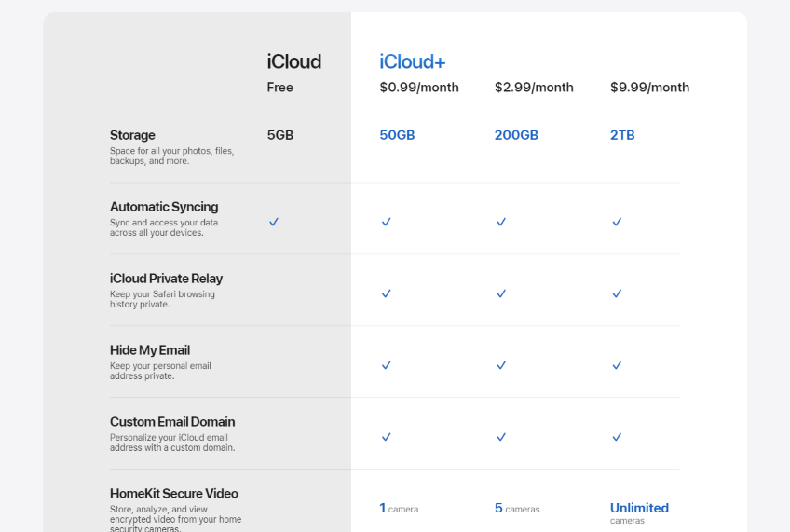Click the iCloud Private Relay row title
The image size is (790, 532).
point(166,279)
